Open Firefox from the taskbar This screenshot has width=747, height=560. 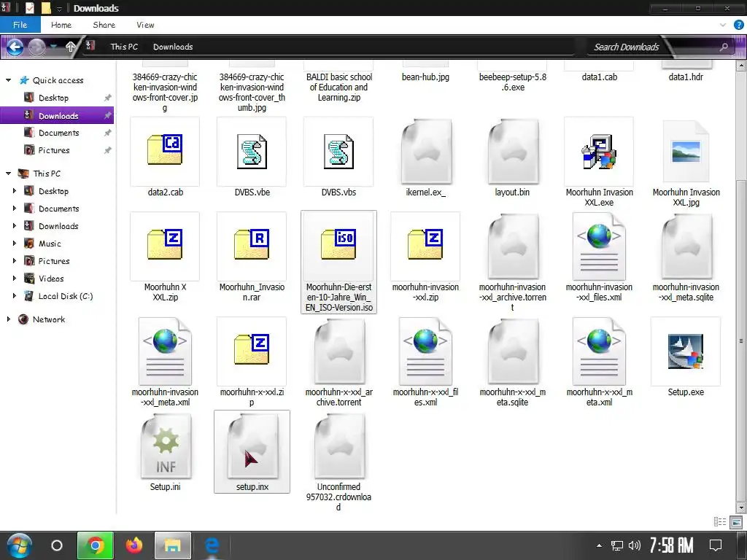pyautogui.click(x=134, y=545)
